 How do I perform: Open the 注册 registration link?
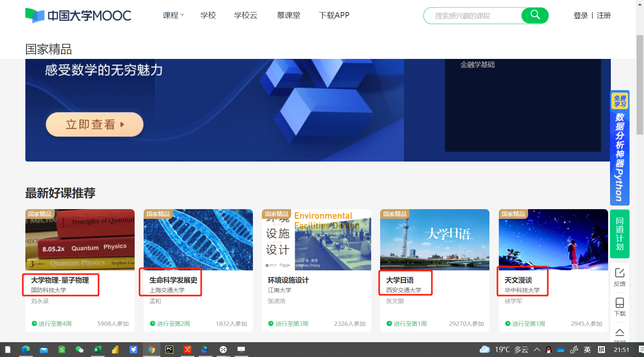(603, 15)
